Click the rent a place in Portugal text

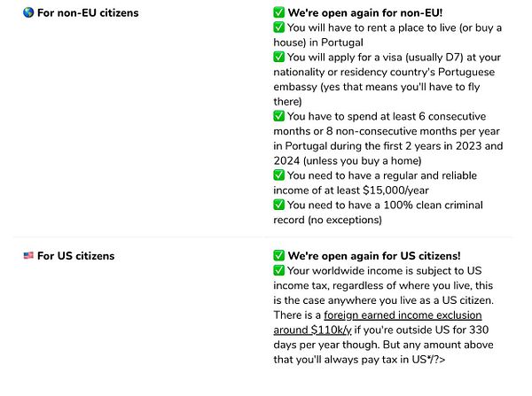381,35
